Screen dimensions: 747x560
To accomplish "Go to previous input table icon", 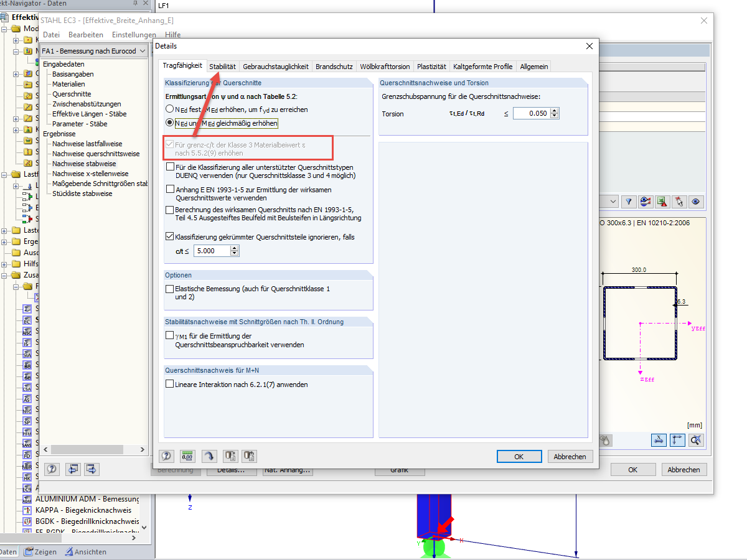I will (x=73, y=469).
